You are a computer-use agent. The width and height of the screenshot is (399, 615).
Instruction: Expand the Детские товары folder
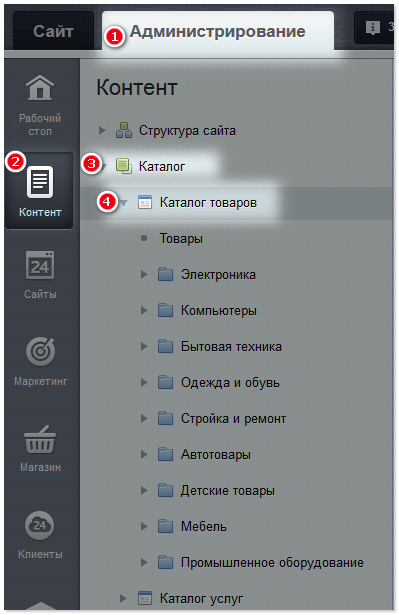tap(144, 490)
